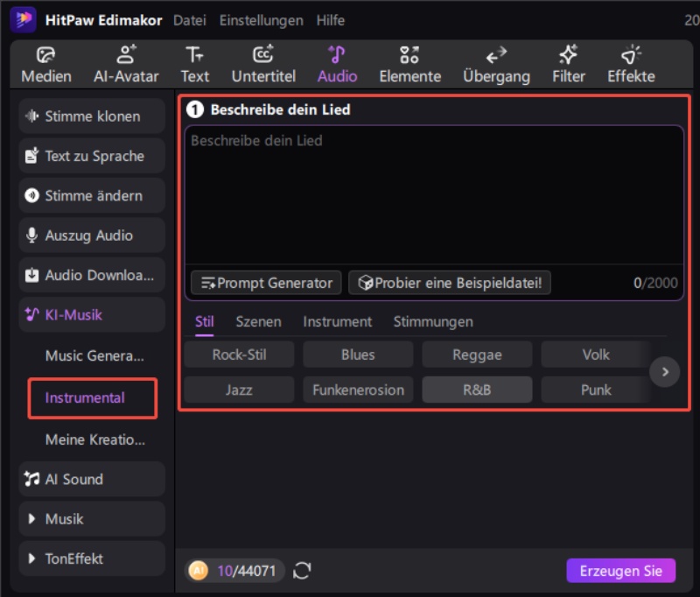
Task: Select the Text tool icon
Action: coord(194,55)
